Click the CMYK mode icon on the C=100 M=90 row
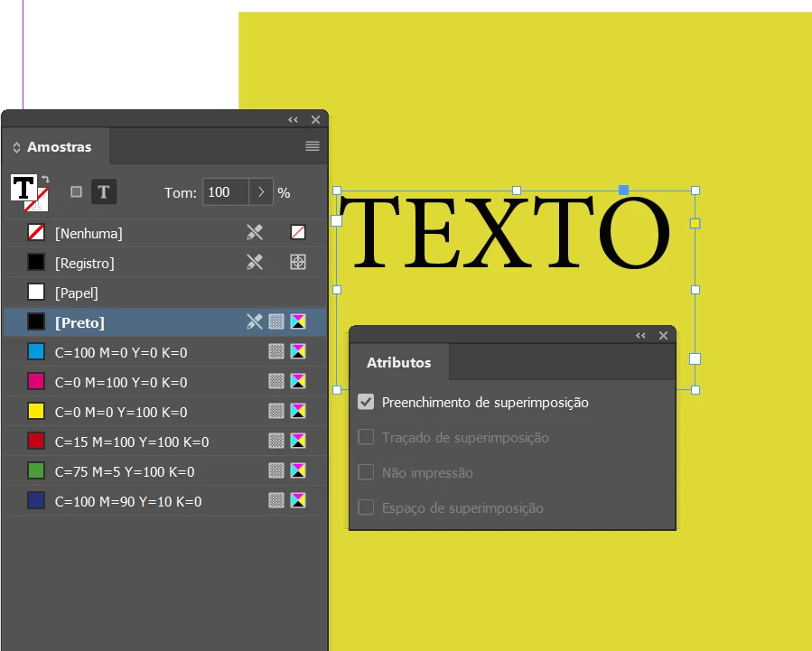The width and height of the screenshot is (812, 651). pyautogui.click(x=298, y=500)
